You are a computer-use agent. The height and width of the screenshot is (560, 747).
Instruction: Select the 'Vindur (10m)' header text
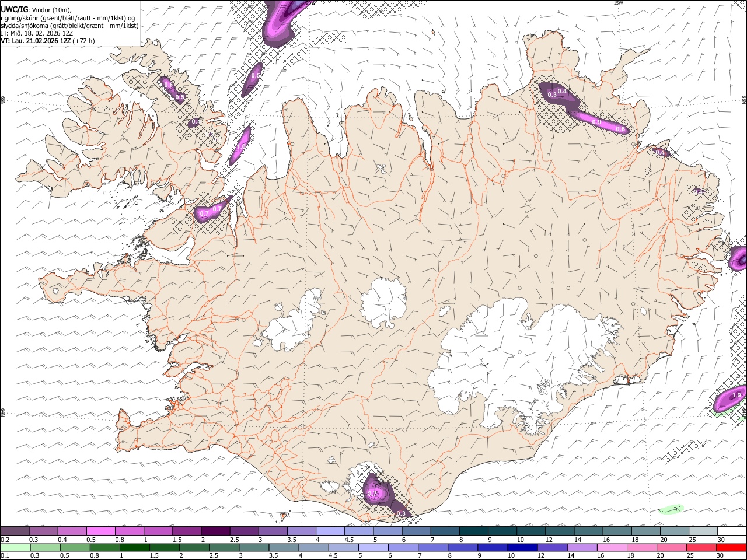coord(51,9)
